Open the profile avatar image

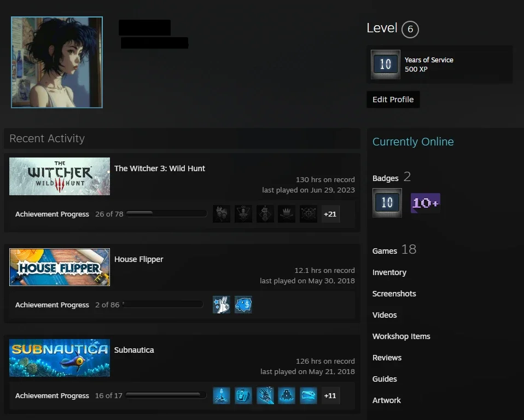(57, 62)
